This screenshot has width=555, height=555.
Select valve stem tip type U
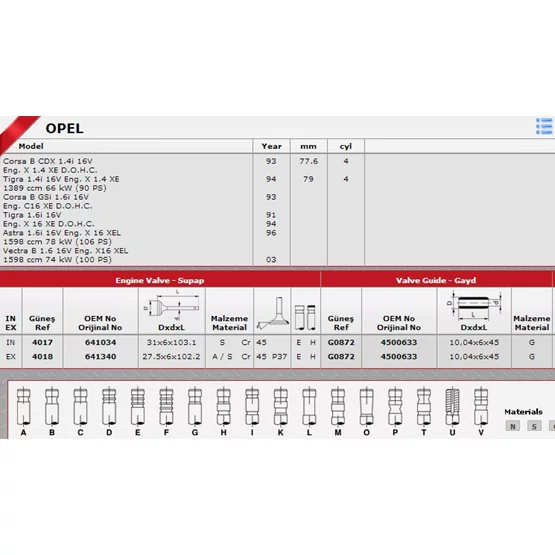tap(452, 411)
